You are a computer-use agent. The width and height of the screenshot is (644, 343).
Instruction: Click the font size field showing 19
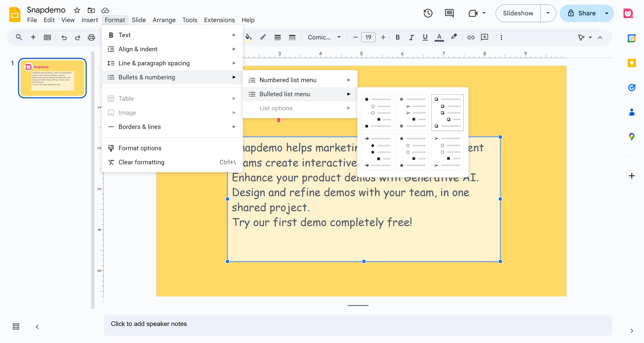[x=368, y=37]
